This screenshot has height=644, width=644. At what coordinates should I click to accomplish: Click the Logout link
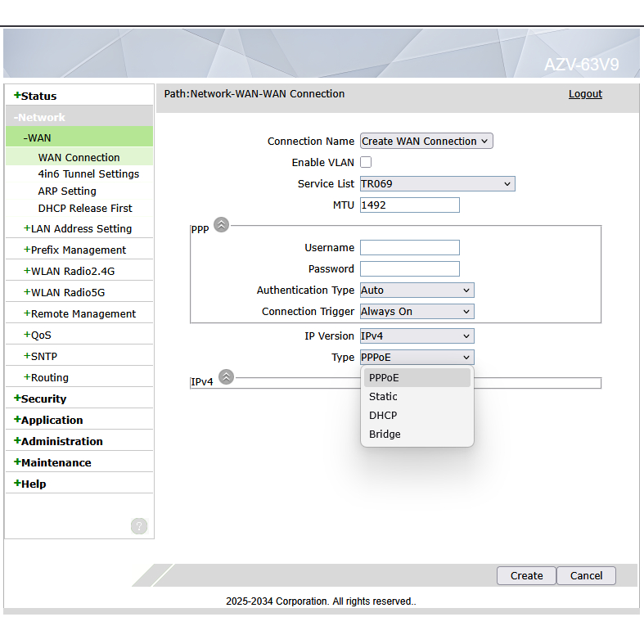pyautogui.click(x=585, y=94)
